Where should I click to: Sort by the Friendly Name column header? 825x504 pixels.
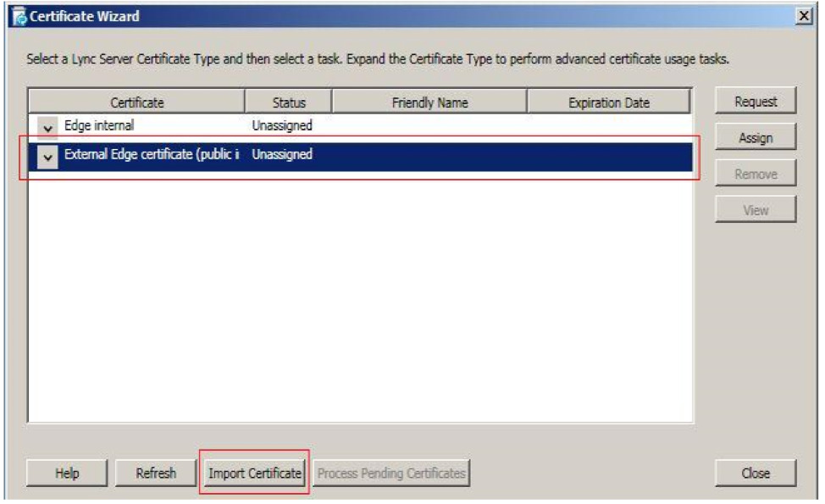[429, 102]
